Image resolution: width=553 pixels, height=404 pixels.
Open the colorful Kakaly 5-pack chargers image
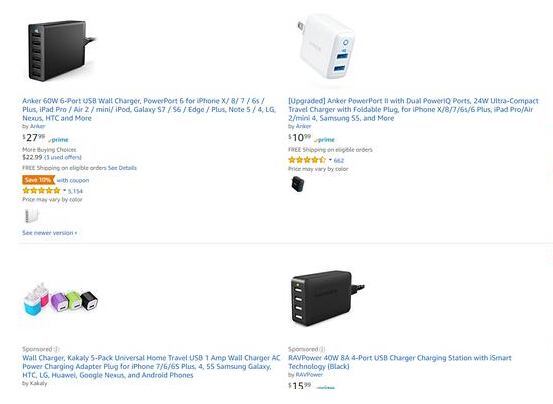pos(61,298)
